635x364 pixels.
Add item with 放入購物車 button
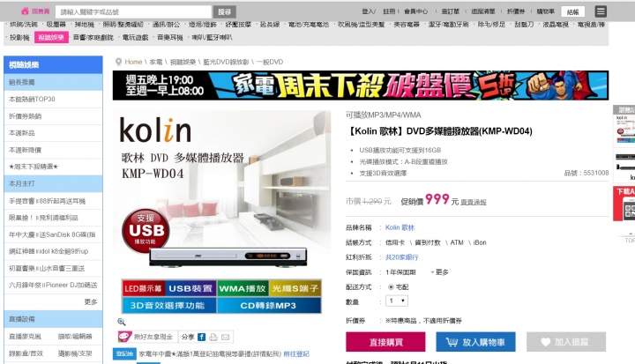tap(476, 342)
